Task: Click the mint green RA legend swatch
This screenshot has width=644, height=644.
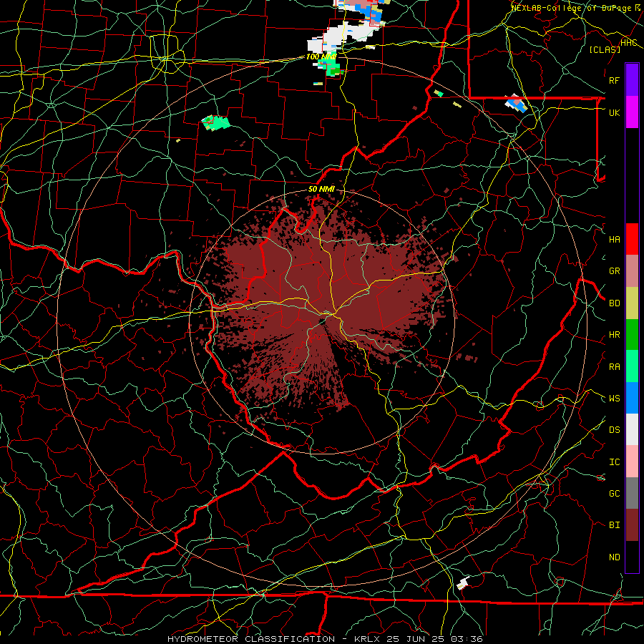Action: pos(632,366)
